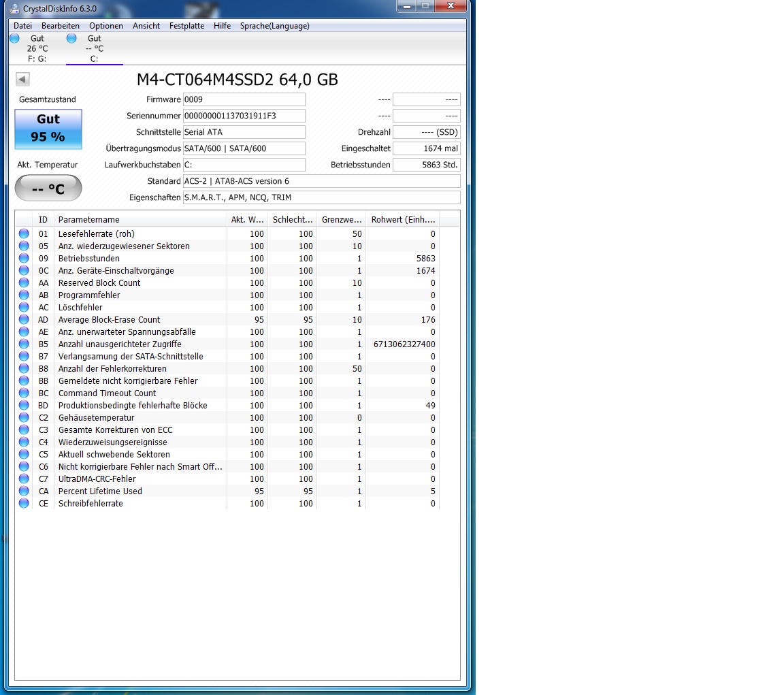The image size is (784, 695).
Task: Click the Firmware field showing 0009
Action: tap(244, 99)
